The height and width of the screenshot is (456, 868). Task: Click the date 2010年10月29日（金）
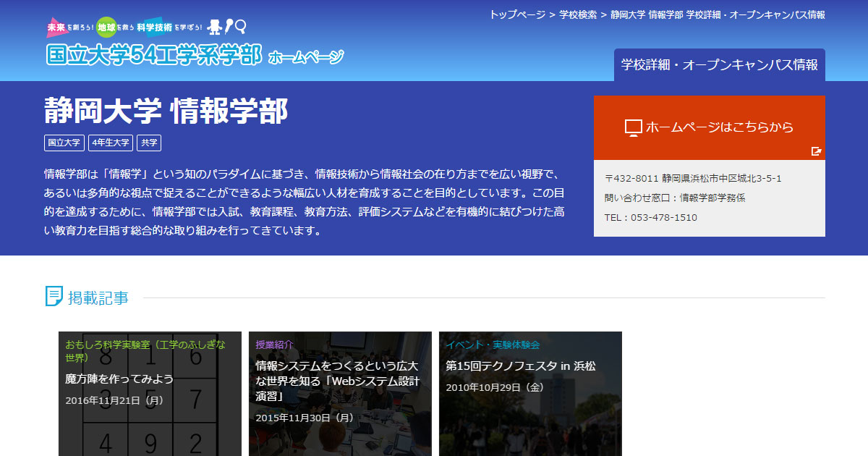pyautogui.click(x=495, y=387)
